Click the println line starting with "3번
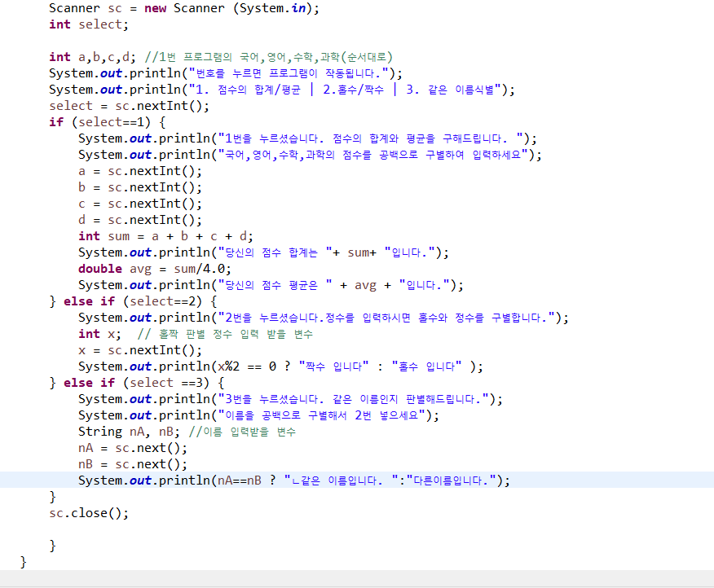The image size is (714, 588). [x=290, y=399]
